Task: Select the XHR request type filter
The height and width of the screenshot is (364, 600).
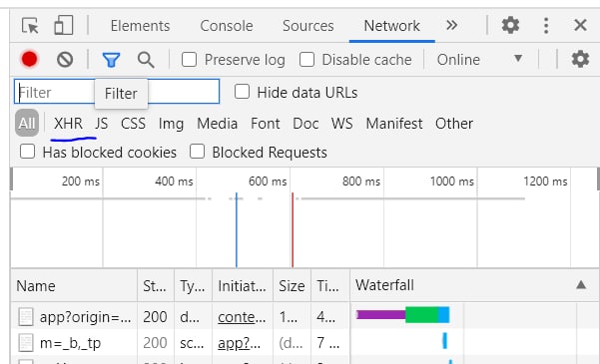Action: [68, 124]
